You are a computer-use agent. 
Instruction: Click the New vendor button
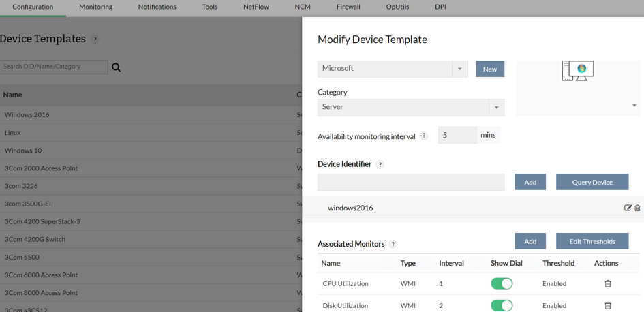[x=489, y=69]
